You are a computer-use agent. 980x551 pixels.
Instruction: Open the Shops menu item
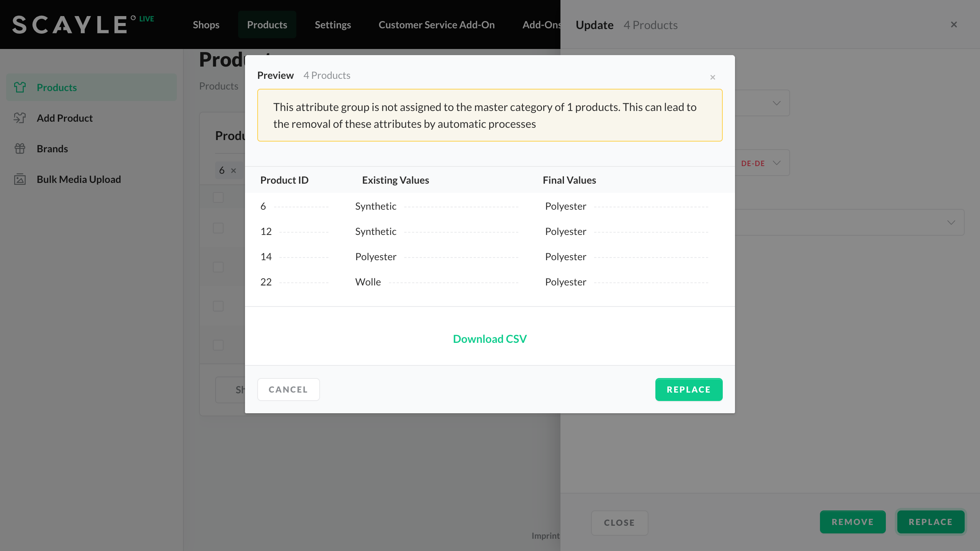(206, 25)
